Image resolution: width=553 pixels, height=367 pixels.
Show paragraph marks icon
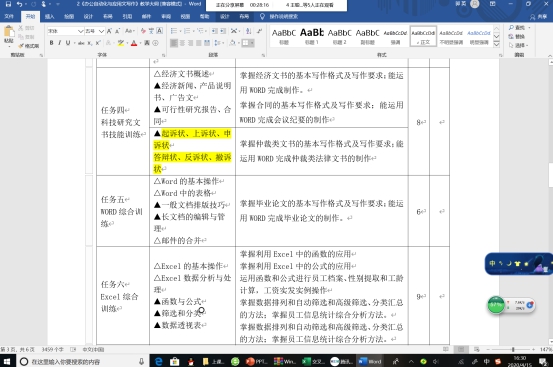[259, 31]
